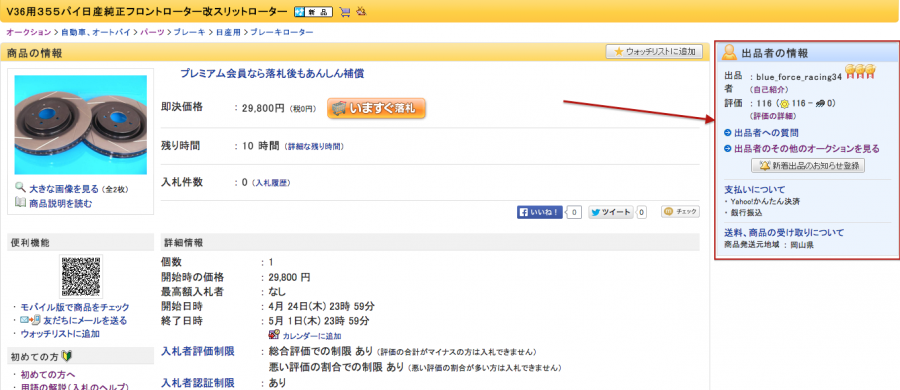This screenshot has height=390, width=900.
Task: Open 送料、商品の受け取りについて link
Action: point(784,233)
